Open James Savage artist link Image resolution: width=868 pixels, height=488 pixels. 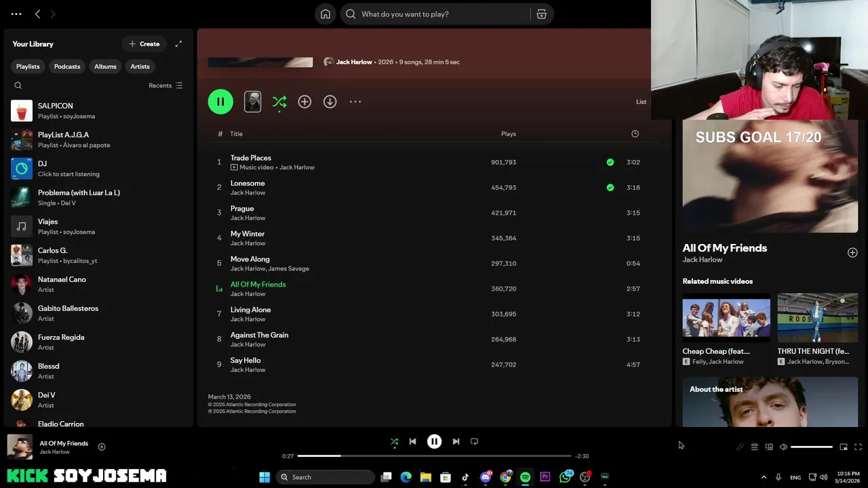(289, 268)
